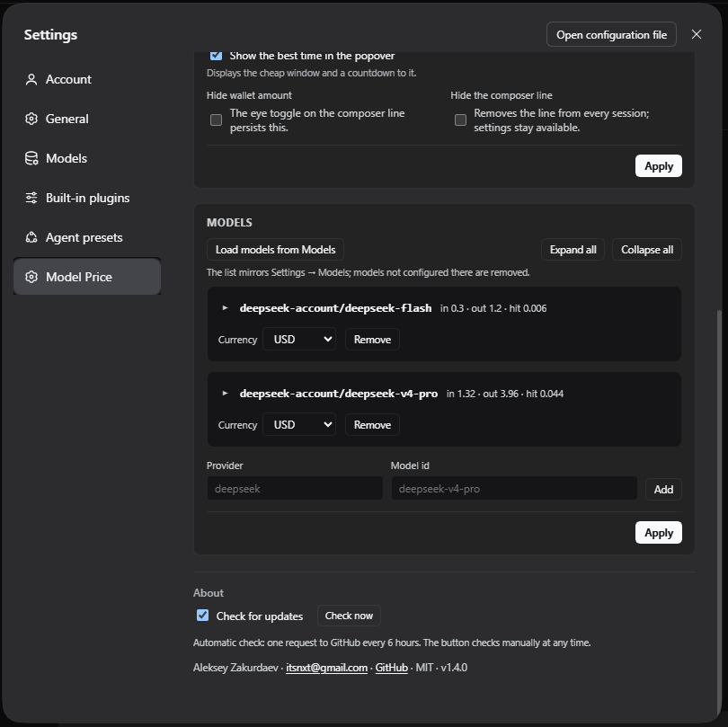Open the General settings section
The image size is (728, 727).
pyautogui.click(x=87, y=119)
